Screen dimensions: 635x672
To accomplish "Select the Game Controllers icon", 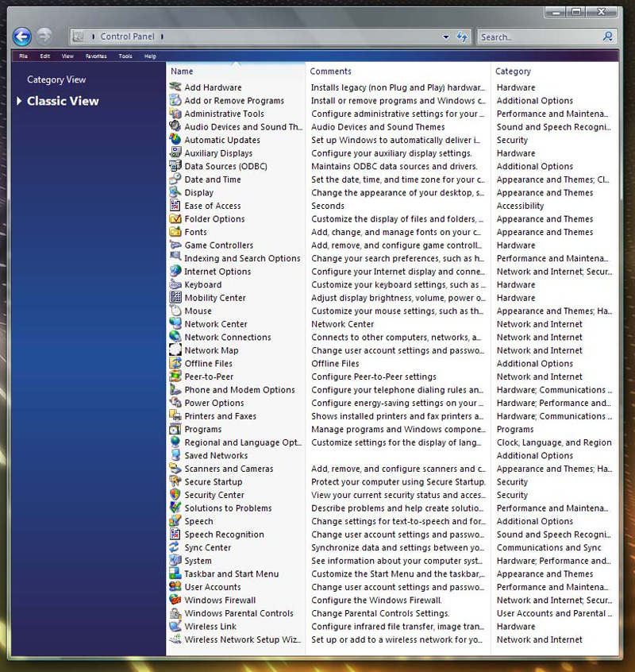I will tap(175, 245).
